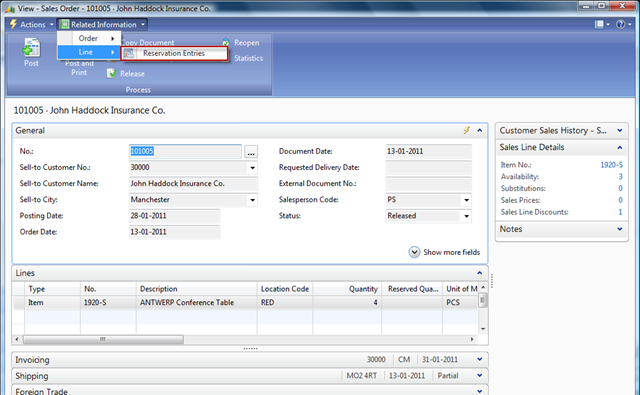The width and height of the screenshot is (640, 395).
Task: Click the customize layout icon near help
Action: tap(599, 24)
